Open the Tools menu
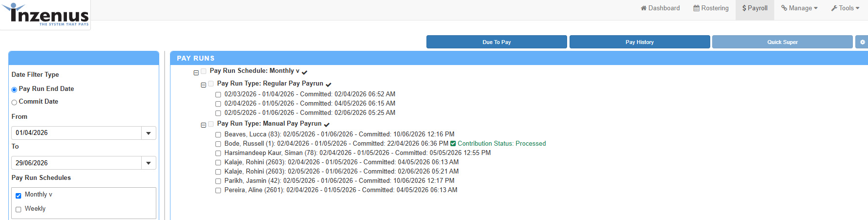Screen dimensions: 868x220 pyautogui.click(x=845, y=8)
